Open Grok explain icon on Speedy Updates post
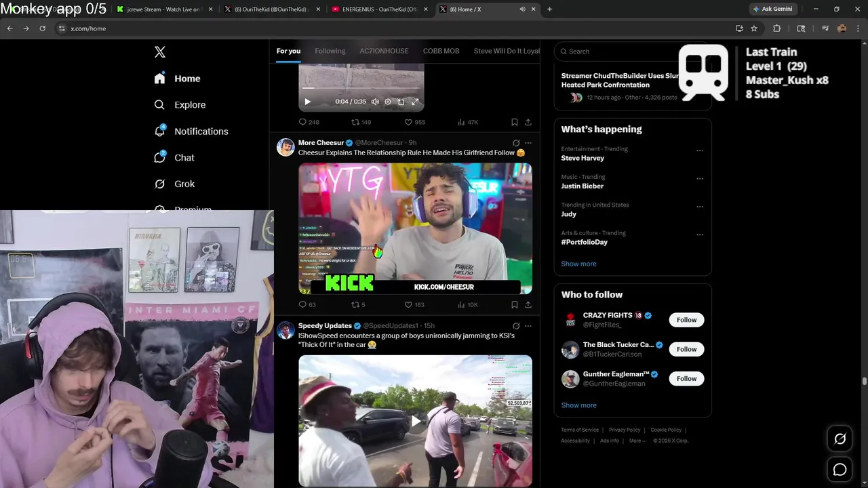 pyautogui.click(x=516, y=326)
